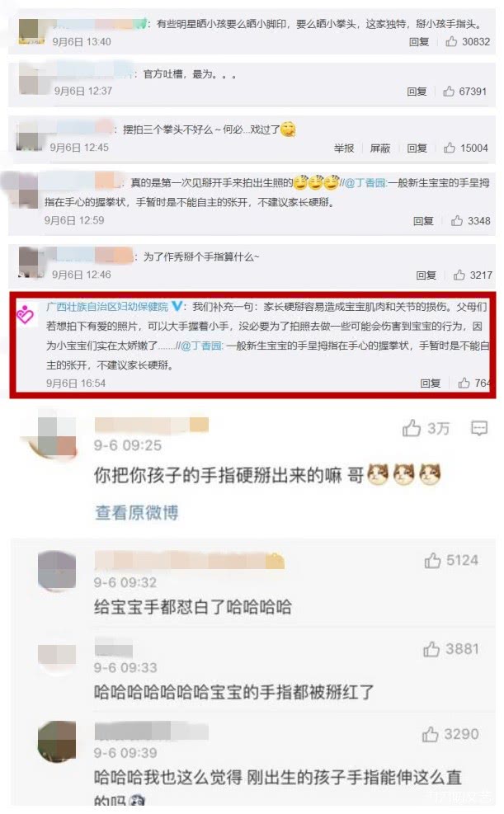Click thumbs-up icon beside 67391

[x=449, y=92]
